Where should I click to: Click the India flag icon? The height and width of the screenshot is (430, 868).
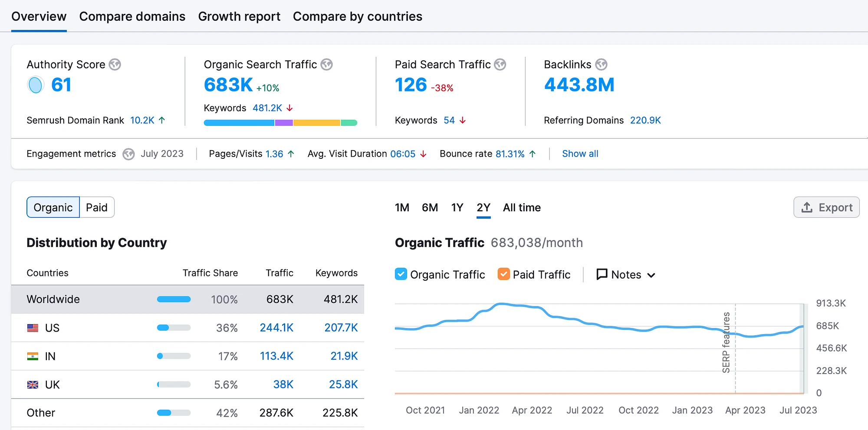(x=33, y=356)
